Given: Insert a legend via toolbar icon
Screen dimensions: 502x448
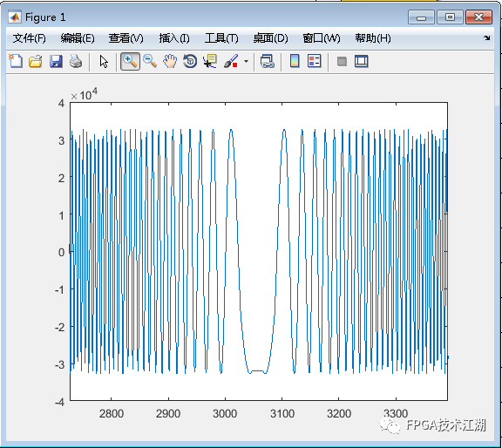Looking at the screenshot, I should pyautogui.click(x=314, y=61).
